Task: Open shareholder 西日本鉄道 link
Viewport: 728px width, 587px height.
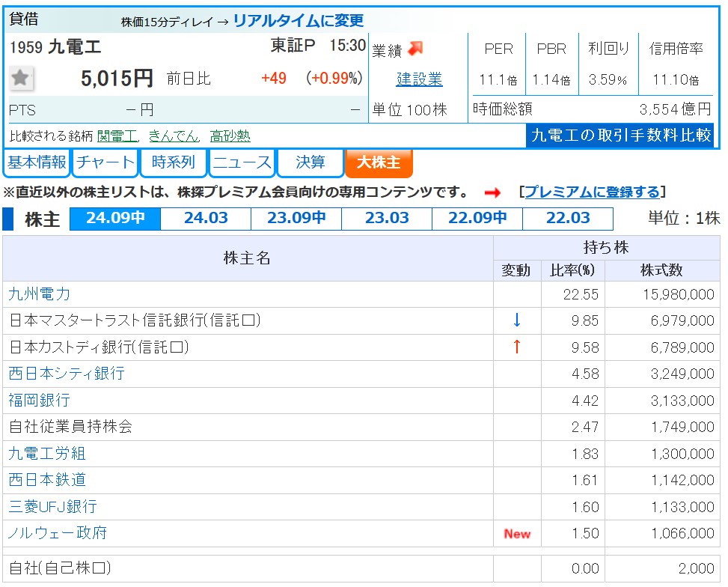Action: click(x=47, y=480)
